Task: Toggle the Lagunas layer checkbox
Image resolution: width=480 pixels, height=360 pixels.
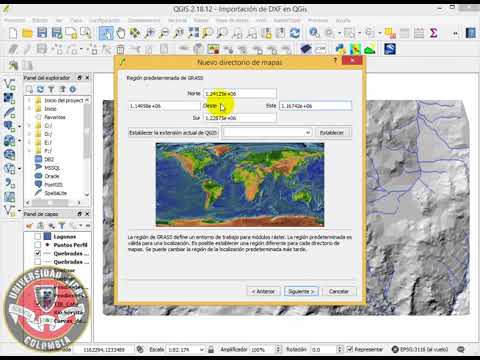Action: click(38, 236)
